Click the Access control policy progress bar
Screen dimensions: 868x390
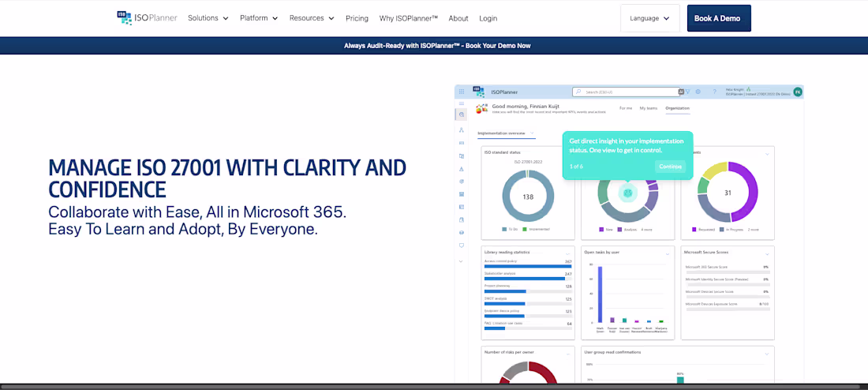(x=528, y=266)
